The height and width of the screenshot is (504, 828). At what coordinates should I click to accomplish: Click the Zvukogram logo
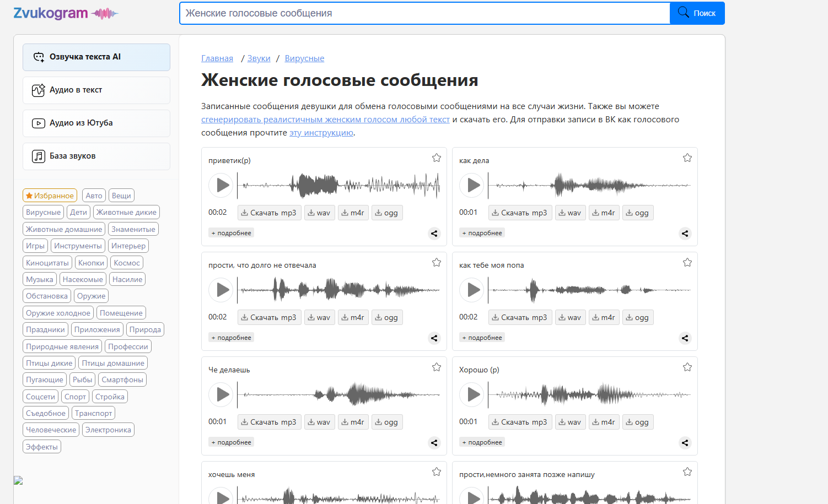[x=66, y=13]
